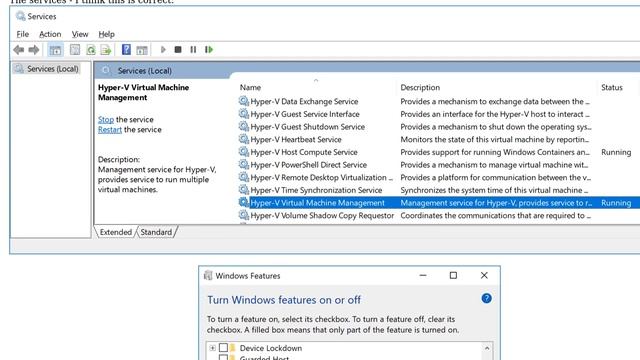Screen dimensions: 640x360
Task: Click the Start Service play icon
Action: coord(163,50)
